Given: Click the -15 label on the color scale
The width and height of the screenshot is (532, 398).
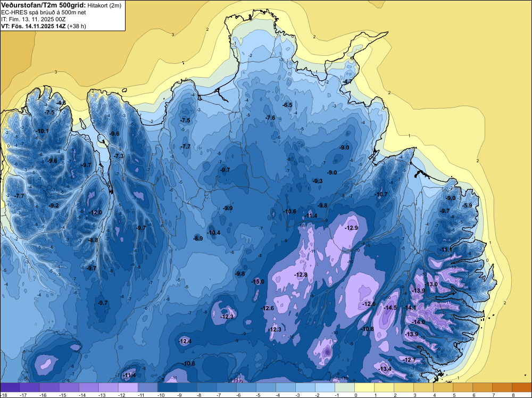Looking at the screenshot, I should coord(62,395).
